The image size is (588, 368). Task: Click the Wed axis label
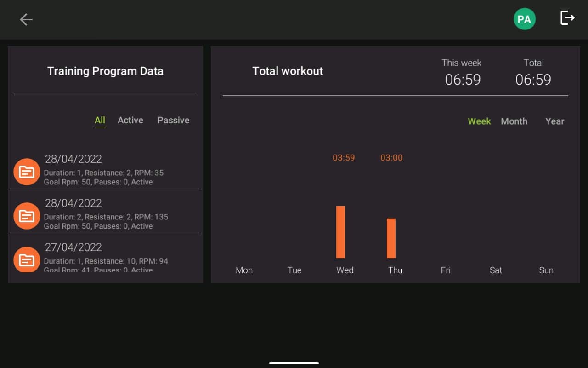coord(345,270)
